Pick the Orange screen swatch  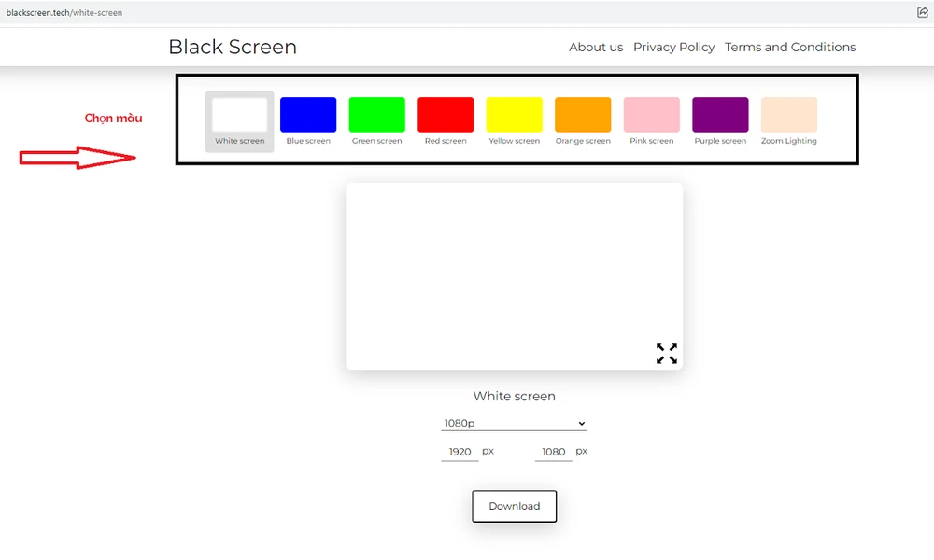(583, 121)
